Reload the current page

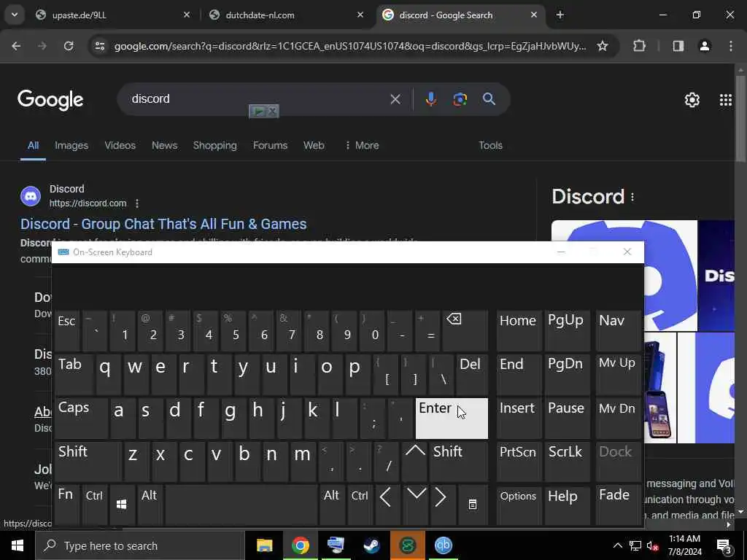(x=69, y=46)
